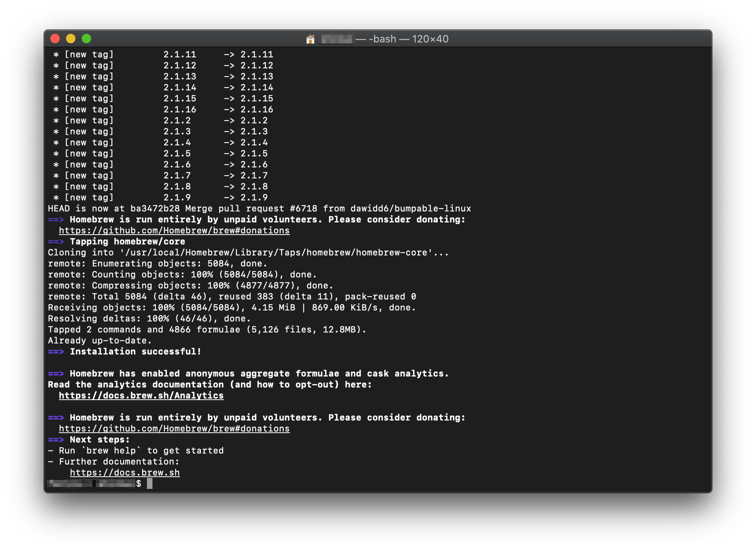Click the "Tapping homebrew/core" heading
This screenshot has height=551, width=756.
(128, 241)
